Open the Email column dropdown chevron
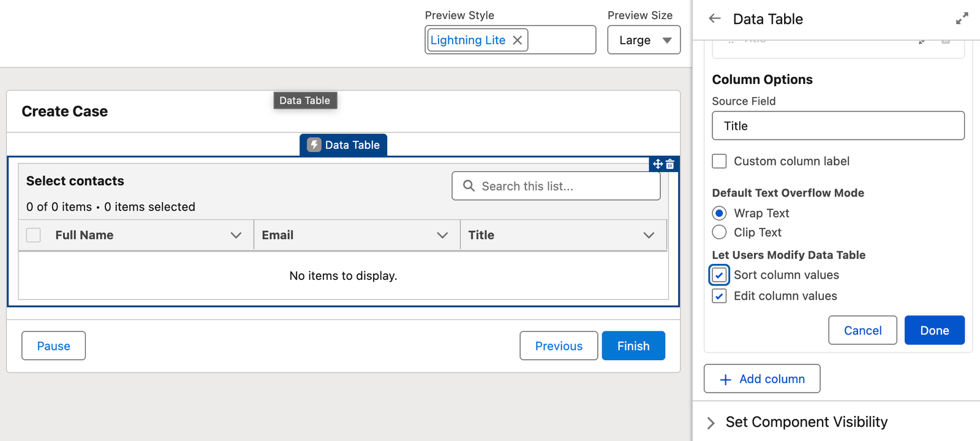Image resolution: width=980 pixels, height=441 pixels. [x=442, y=235]
